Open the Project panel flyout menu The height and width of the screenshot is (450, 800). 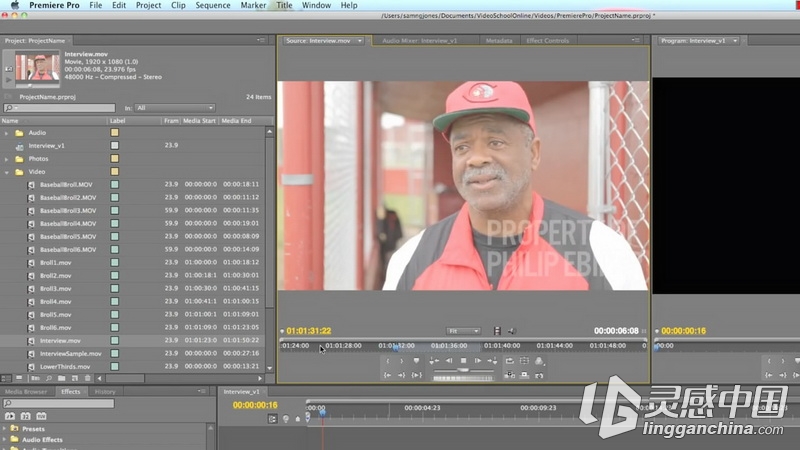(261, 40)
